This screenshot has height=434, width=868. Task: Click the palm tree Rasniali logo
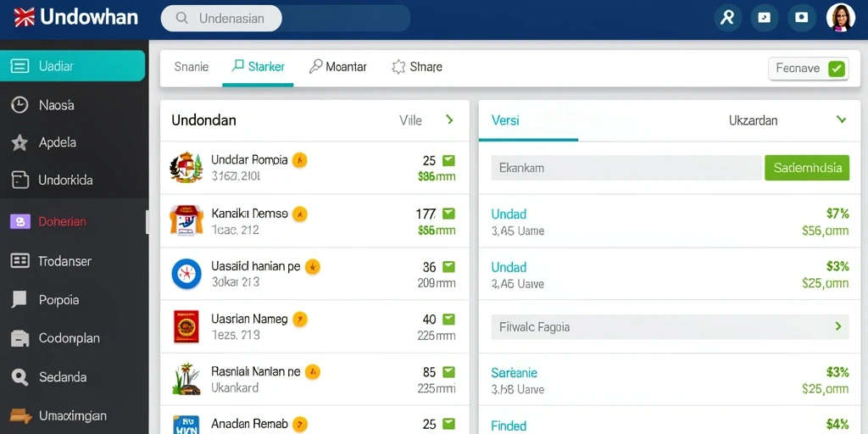[x=186, y=379]
